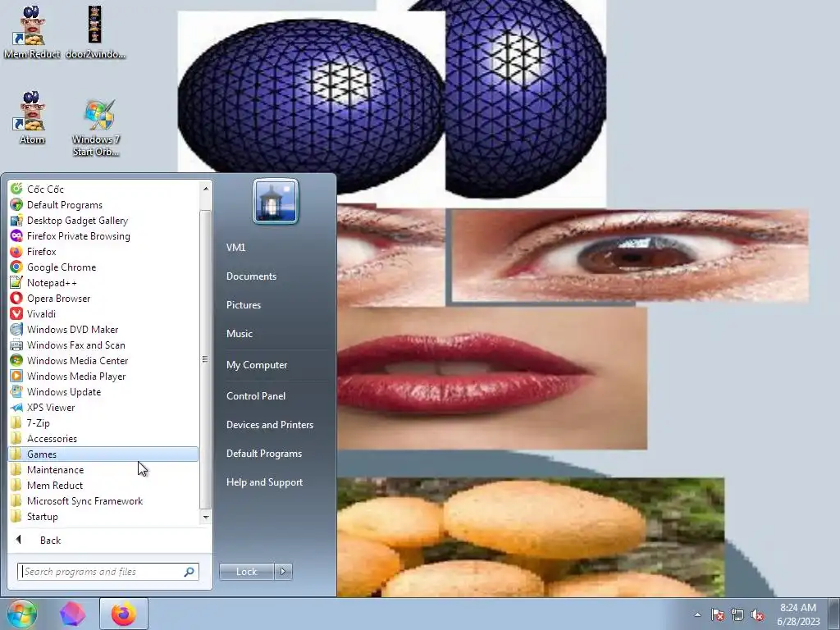Click the Default Programs icon in programs list

tap(16, 204)
